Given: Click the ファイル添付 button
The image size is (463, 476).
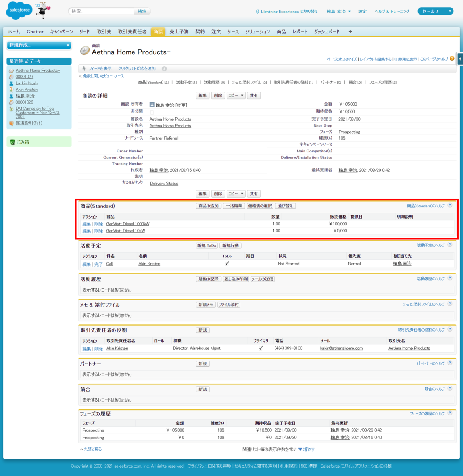Looking at the screenshot, I should (229, 305).
